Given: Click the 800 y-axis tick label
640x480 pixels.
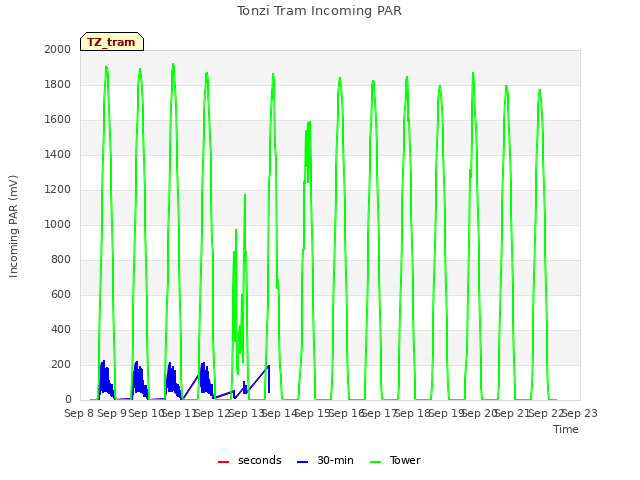Looking at the screenshot, I should pos(61,260).
